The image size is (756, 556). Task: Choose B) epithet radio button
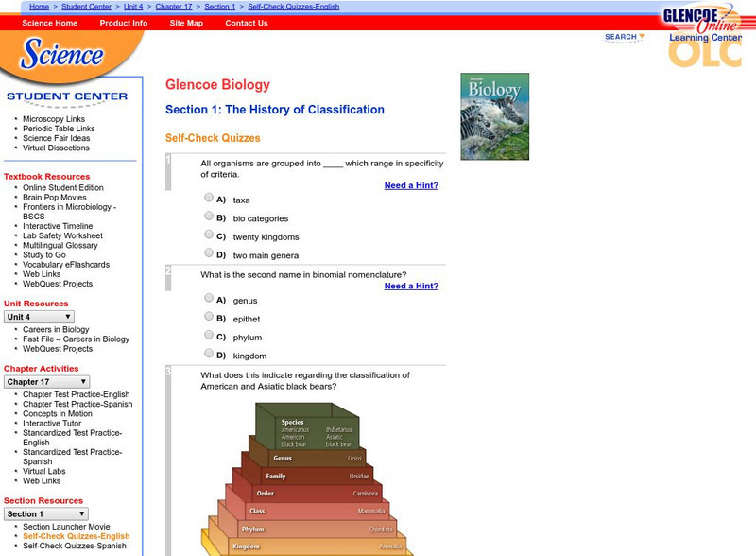pos(209,316)
